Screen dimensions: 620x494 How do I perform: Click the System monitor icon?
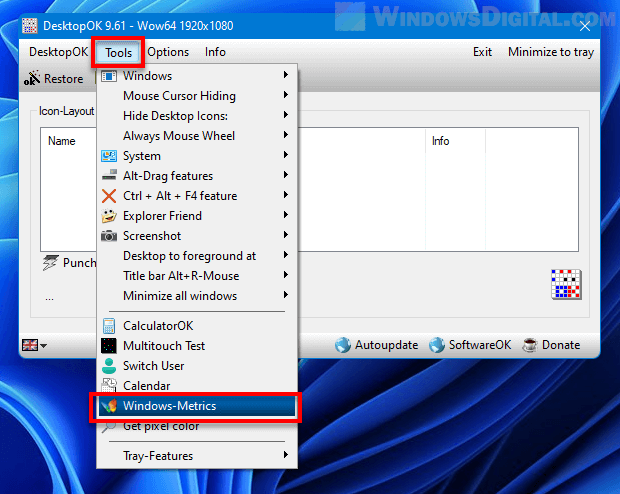pos(109,156)
